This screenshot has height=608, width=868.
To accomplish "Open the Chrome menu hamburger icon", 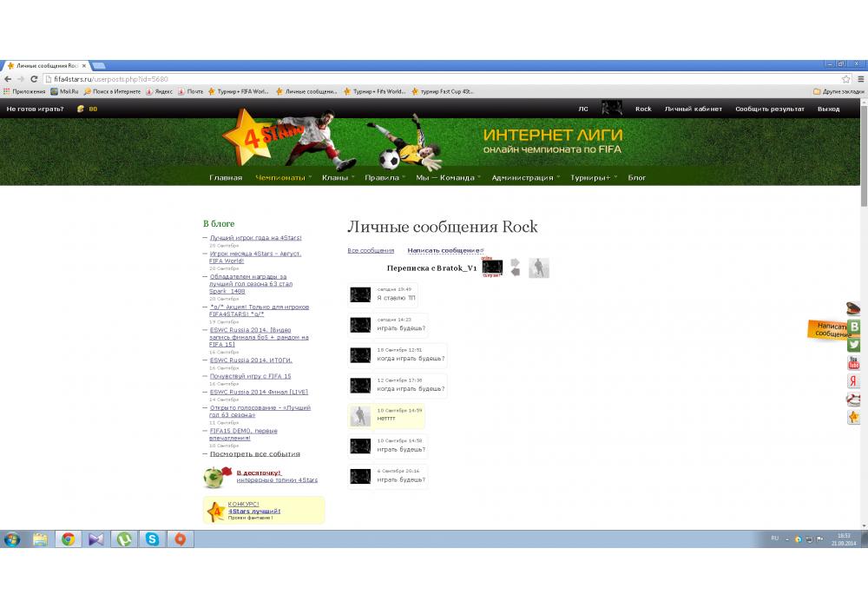I will (x=861, y=79).
